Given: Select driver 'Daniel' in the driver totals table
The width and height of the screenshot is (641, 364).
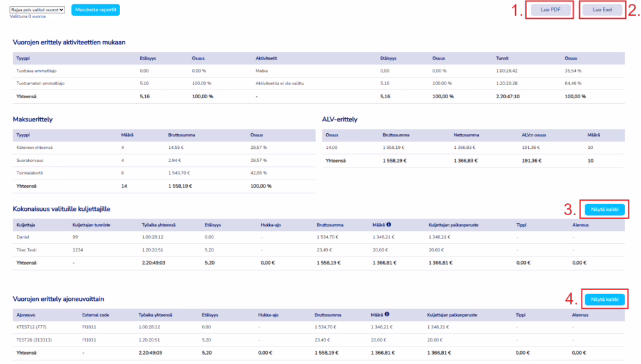Looking at the screenshot, I should (24, 237).
